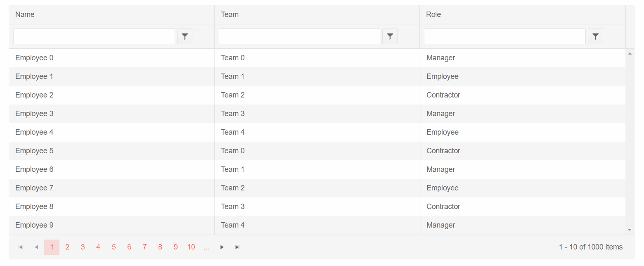Screen dimensions: 644x266
Task: Jump to page 9
Action: click(x=175, y=247)
